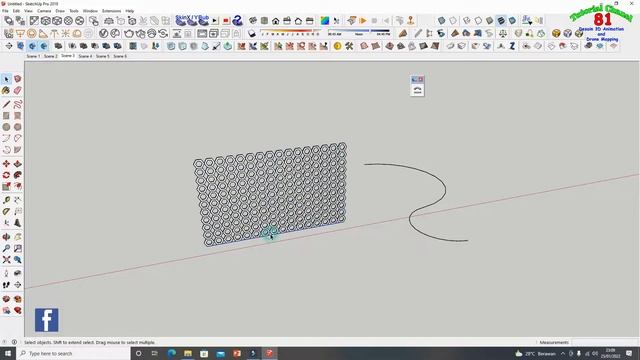Activate the Push/Pull tool
Image resolution: width=640 pixels, height=360 pixels.
[x=18, y=164]
